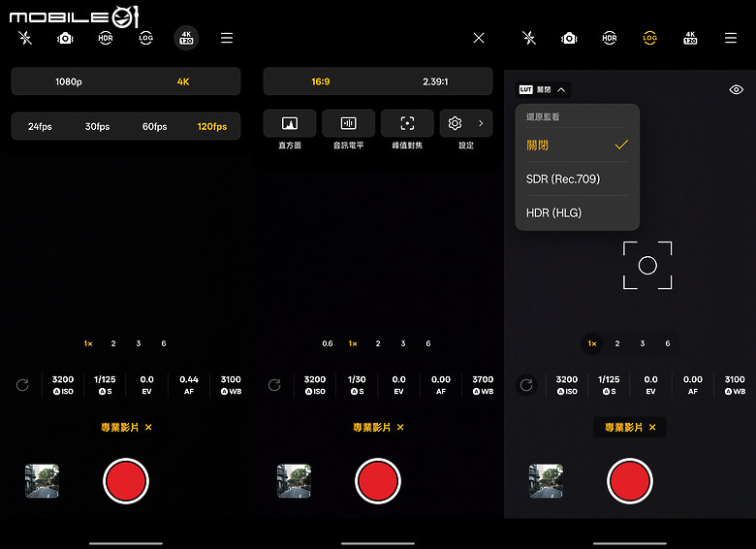Exit 專業影片 mode X in middle screen
The height and width of the screenshot is (549, 756).
coord(400,427)
